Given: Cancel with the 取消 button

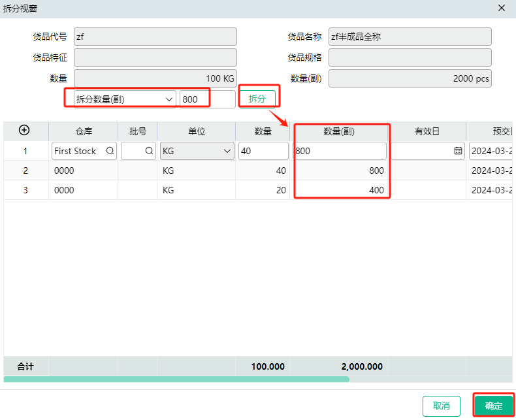Looking at the screenshot, I should (x=442, y=406).
